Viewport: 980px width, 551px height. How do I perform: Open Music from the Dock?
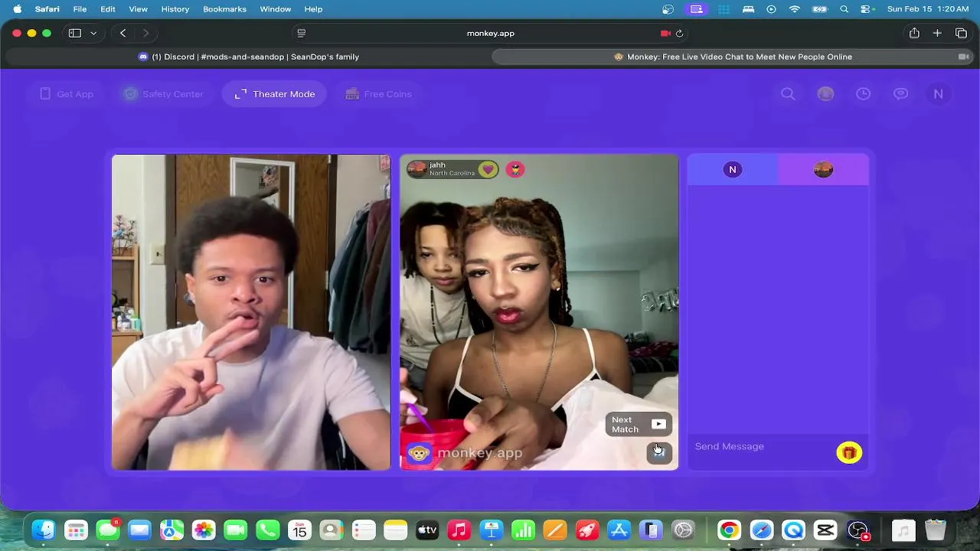(x=459, y=530)
